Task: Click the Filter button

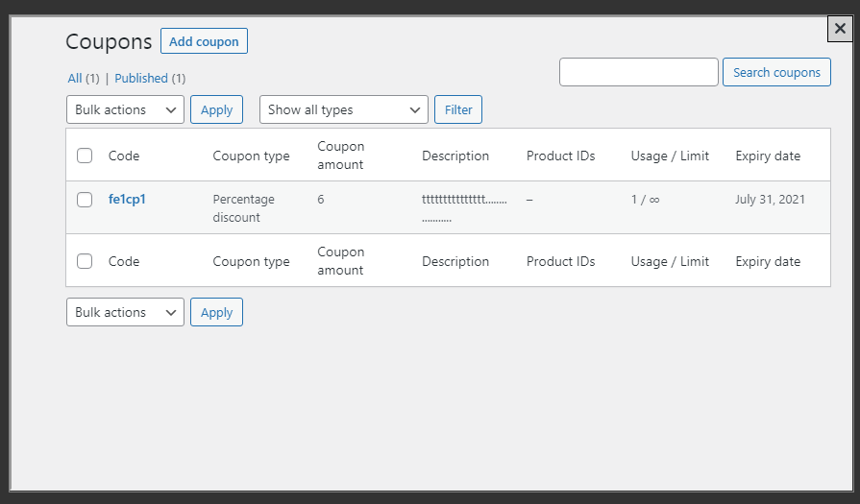Action: pos(458,110)
